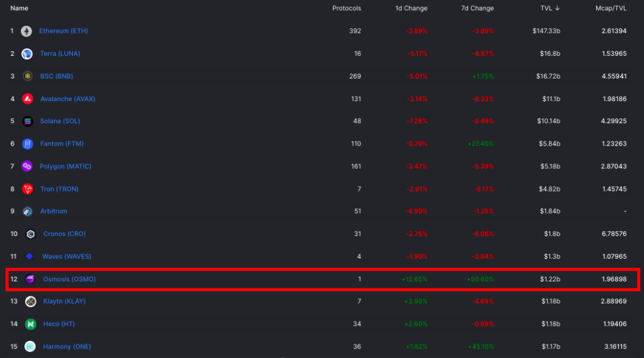The height and width of the screenshot is (358, 644).
Task: Open the Arbitrum chain link
Action: 54,211
